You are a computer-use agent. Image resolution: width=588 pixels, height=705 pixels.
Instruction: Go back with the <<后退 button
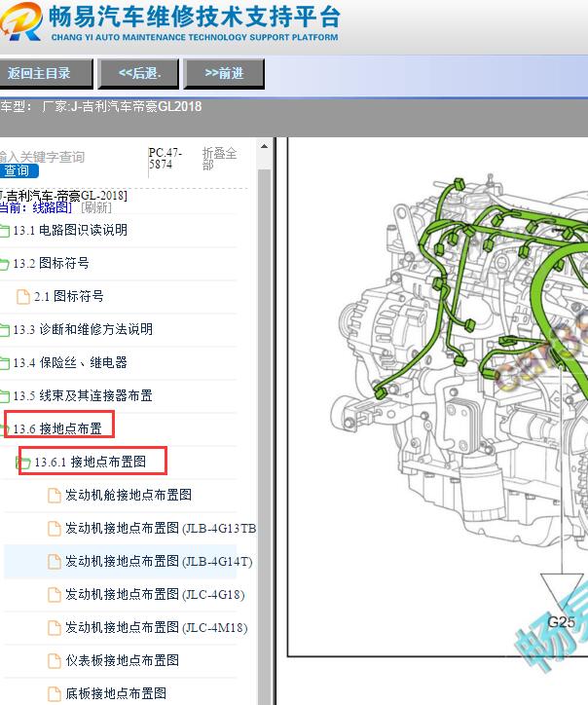[138, 73]
